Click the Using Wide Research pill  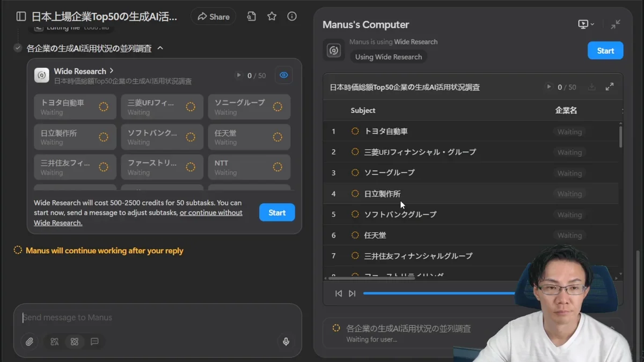pos(389,57)
